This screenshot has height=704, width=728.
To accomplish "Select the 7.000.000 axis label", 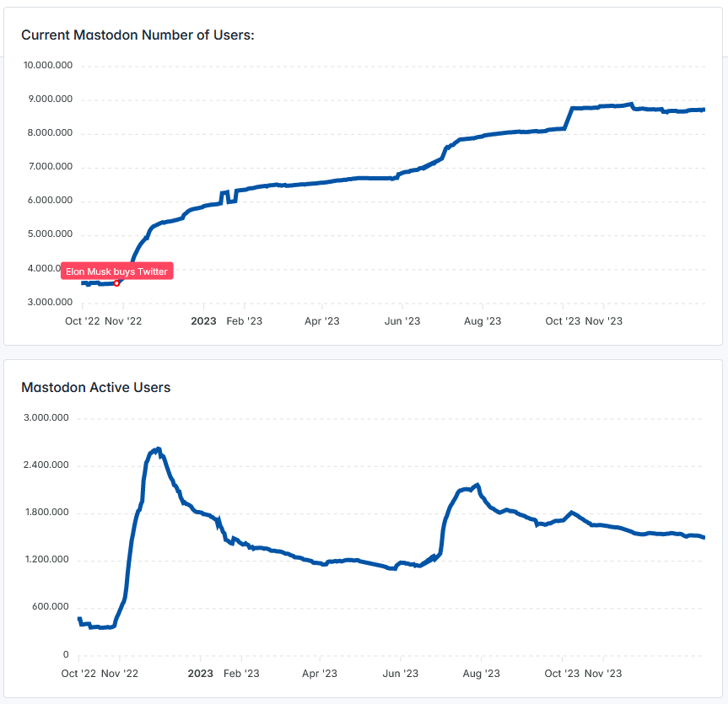I will [51, 167].
